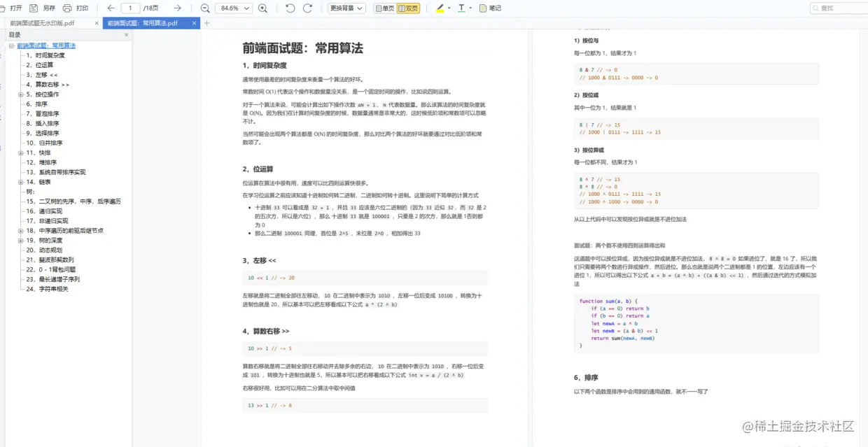Image resolution: width=868 pixels, height=447 pixels.
Task: Click the 前端面试题：常用算法 page heading
Action: coord(302,48)
